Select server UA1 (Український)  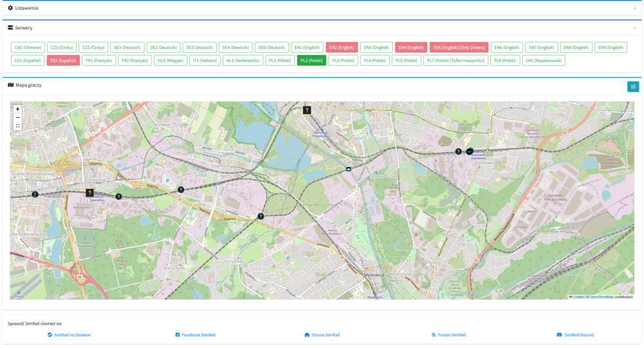click(x=544, y=61)
